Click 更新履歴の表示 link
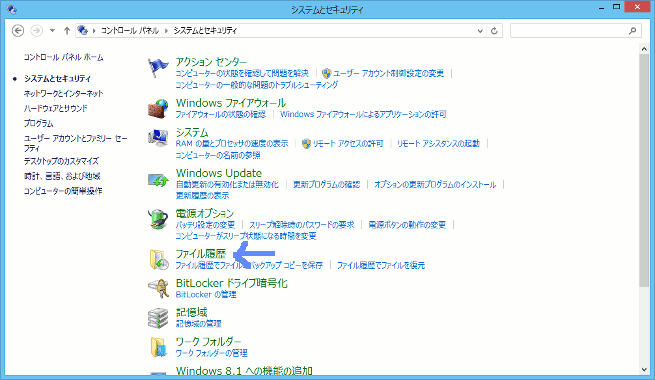The image size is (655, 380). click(x=202, y=195)
